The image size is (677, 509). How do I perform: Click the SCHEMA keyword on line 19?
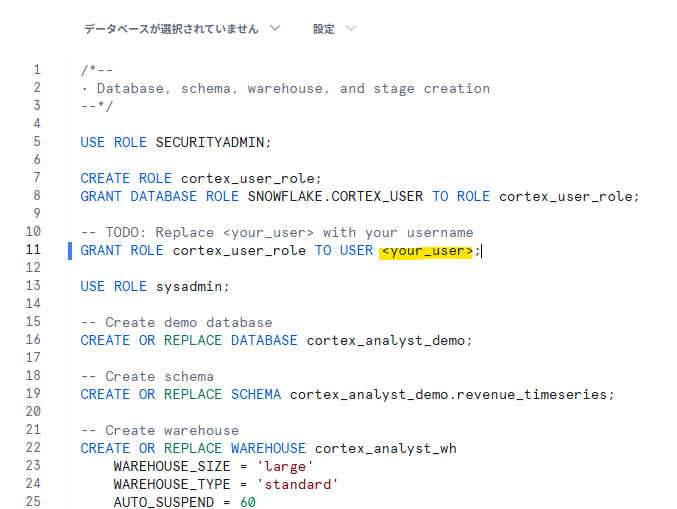point(256,394)
